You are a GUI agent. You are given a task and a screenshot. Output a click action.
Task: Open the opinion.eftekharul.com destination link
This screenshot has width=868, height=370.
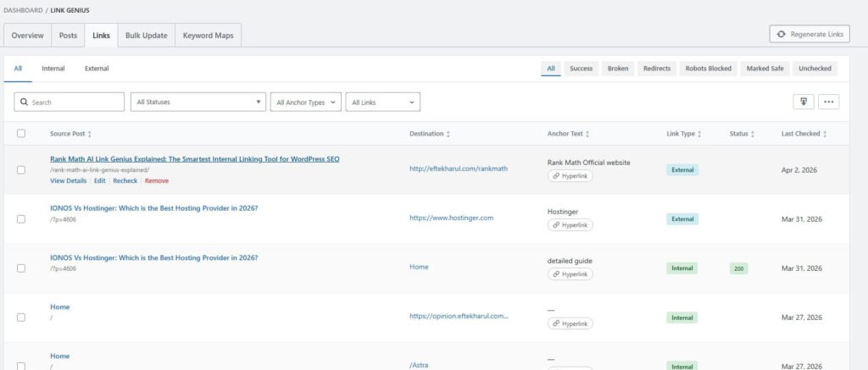459,317
